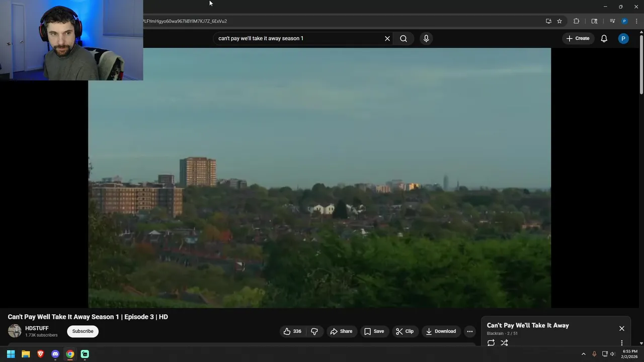Subscribe to HDSTUFF channel

pos(83,331)
